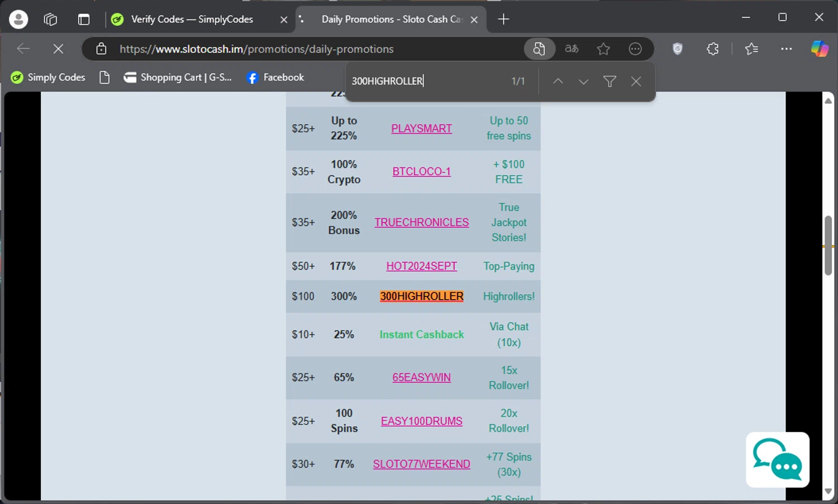Image resolution: width=838 pixels, height=504 pixels.
Task: Click the '15x Rollover!' text
Action: pyautogui.click(x=509, y=378)
